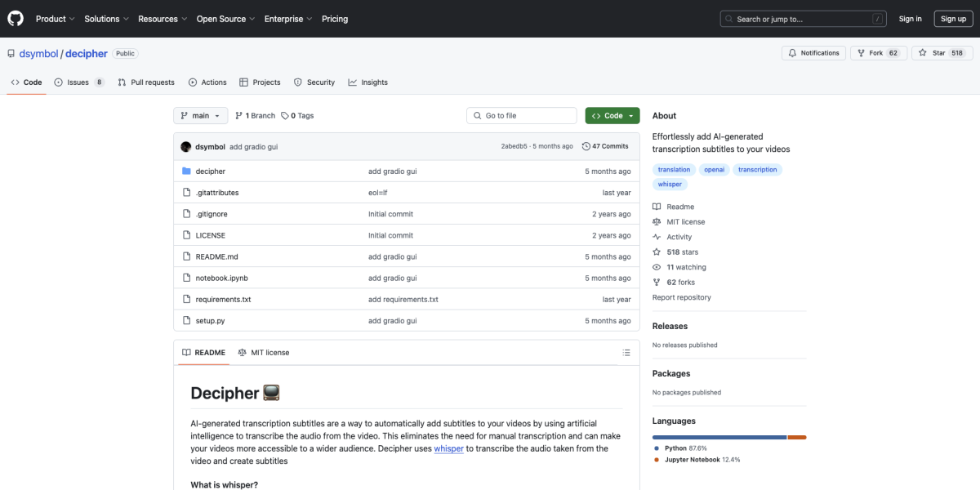Screen dimensions: 980x490
Task: Open the Pull requests tab
Action: tap(146, 82)
